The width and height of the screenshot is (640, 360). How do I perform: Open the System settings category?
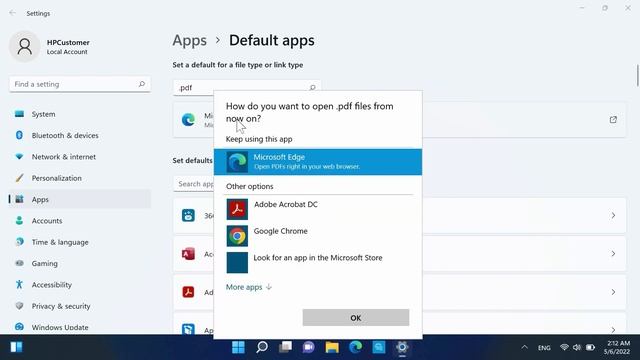pyautogui.click(x=80, y=114)
